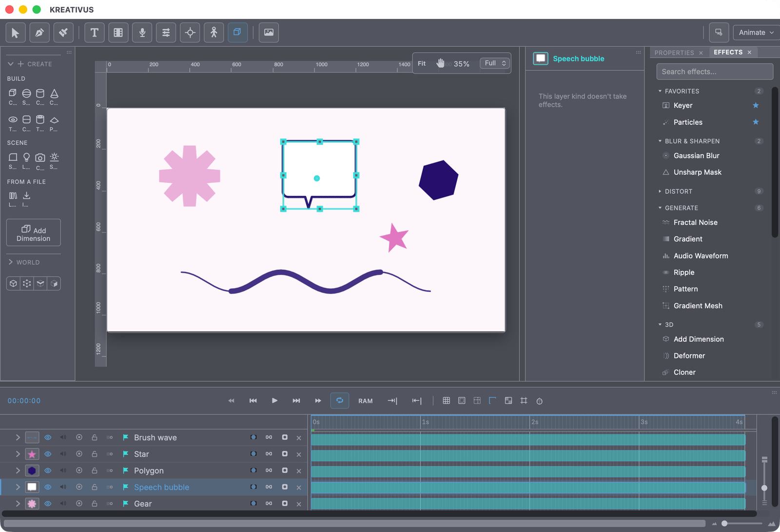780x532 pixels.
Task: Toggle loop playback button
Action: pos(340,401)
